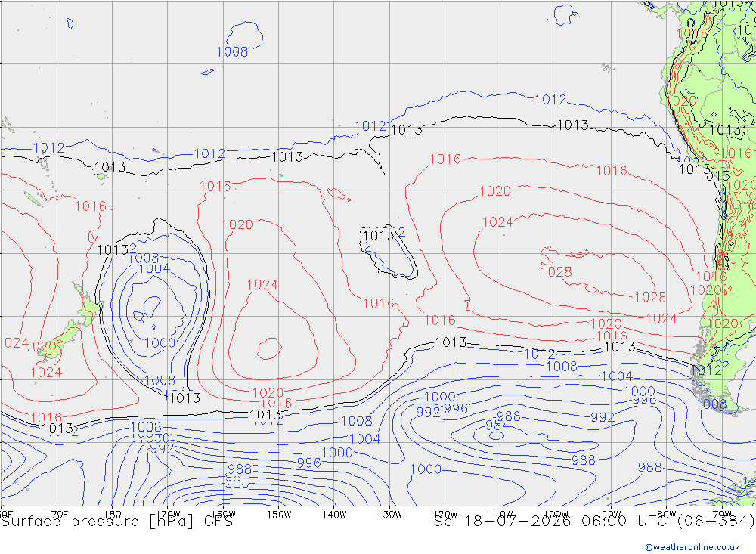Click the blue 1004 label near 130W in the south

tap(365, 439)
